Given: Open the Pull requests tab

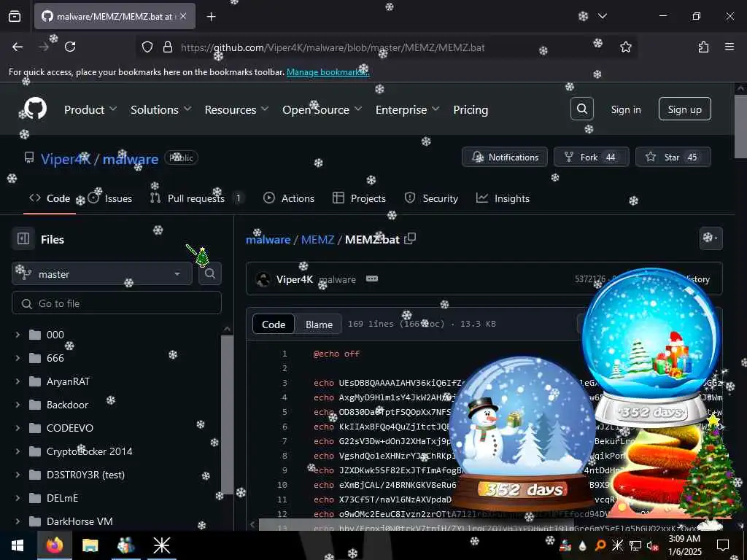Looking at the screenshot, I should pos(196,198).
